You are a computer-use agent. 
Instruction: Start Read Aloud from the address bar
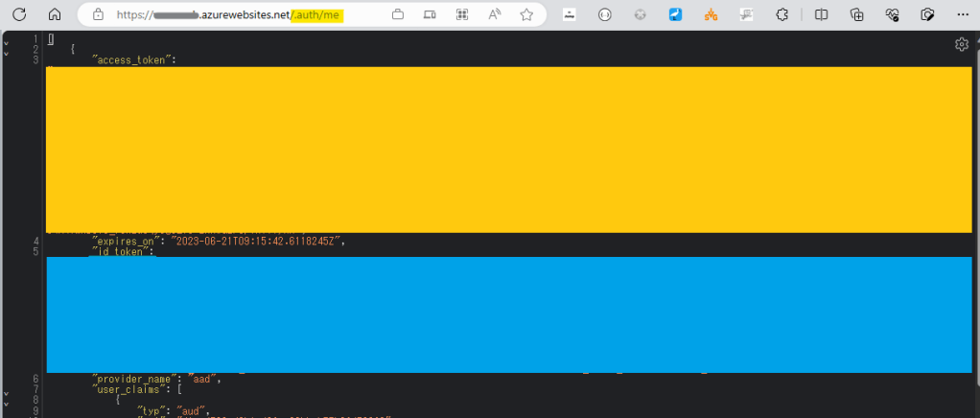point(495,14)
